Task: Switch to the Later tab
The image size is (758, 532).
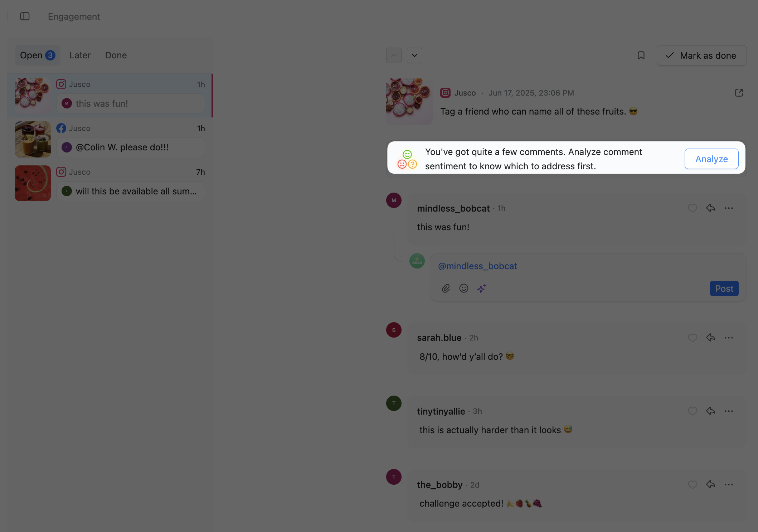Action: [80, 55]
